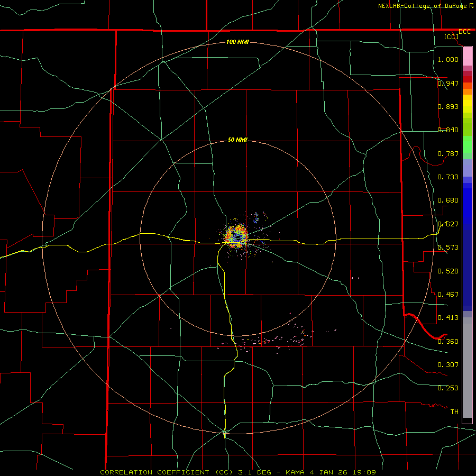
Task: Click the 0.787 legend value
Action: (x=448, y=153)
